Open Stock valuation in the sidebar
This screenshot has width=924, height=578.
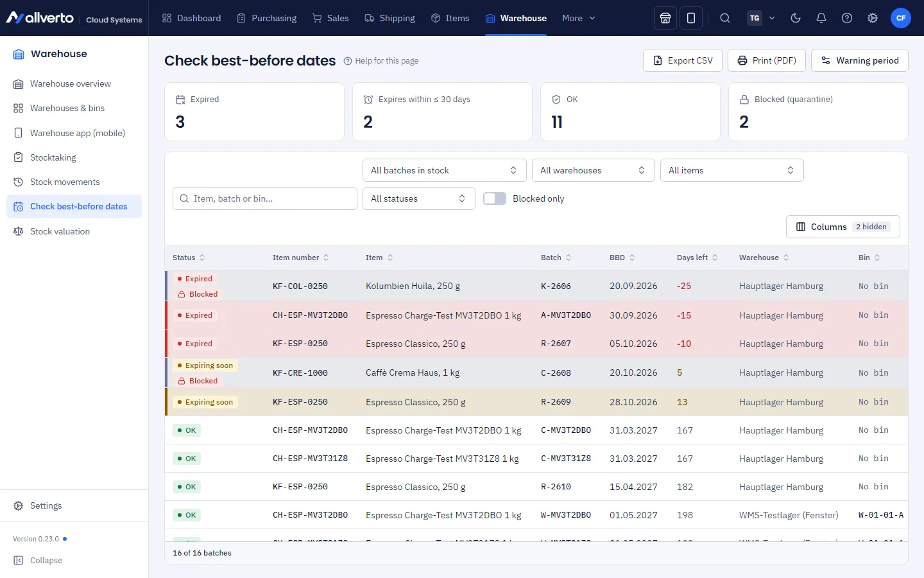(74, 231)
